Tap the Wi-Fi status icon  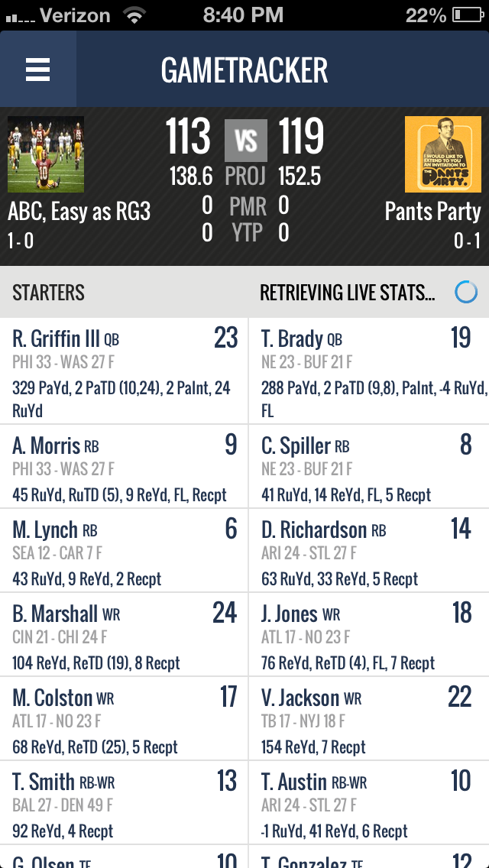pyautogui.click(x=135, y=15)
